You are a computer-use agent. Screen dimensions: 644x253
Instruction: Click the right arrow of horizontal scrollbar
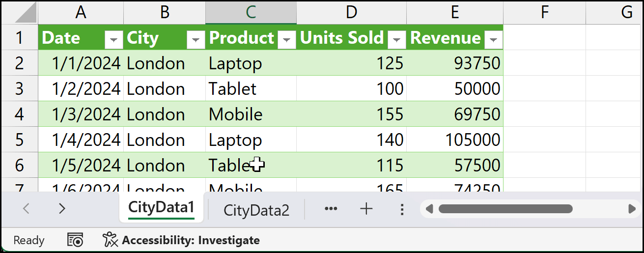coord(632,209)
